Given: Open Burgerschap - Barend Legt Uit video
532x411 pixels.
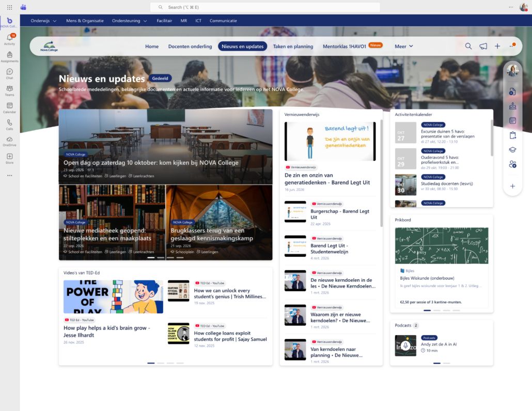Looking at the screenshot, I should (x=330, y=214).
